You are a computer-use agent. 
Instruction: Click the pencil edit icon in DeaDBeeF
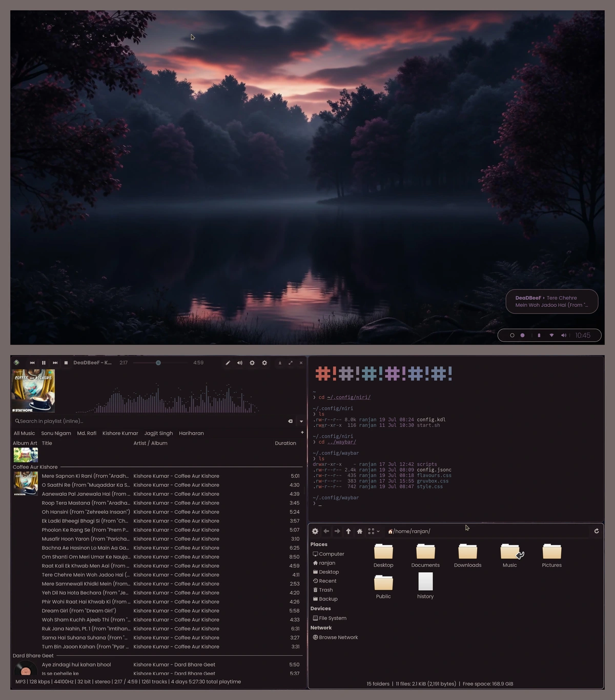click(228, 363)
